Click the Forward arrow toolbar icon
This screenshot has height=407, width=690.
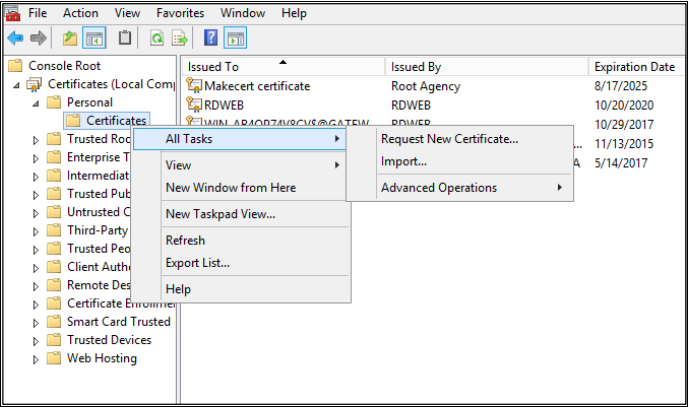(x=38, y=38)
